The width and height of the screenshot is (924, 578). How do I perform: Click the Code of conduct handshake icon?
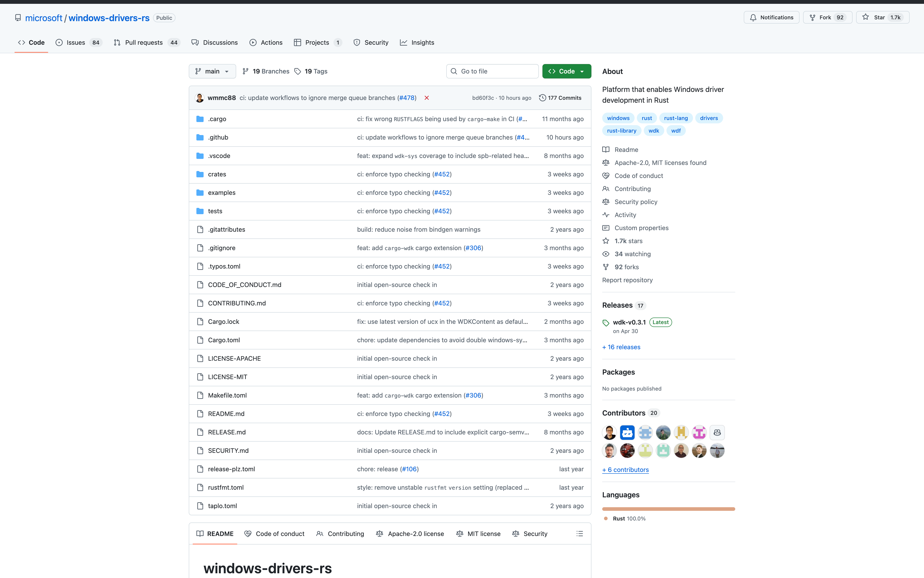pos(606,176)
